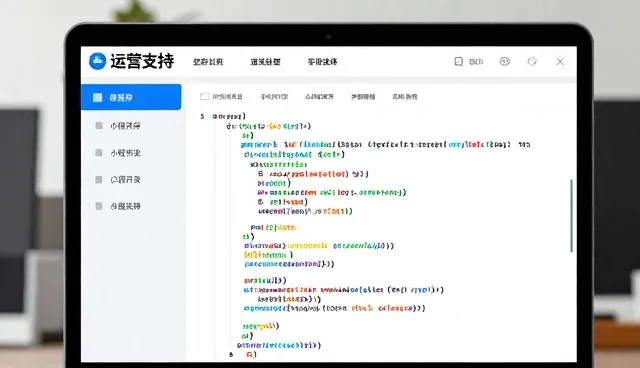Click the longest code line near the top

pyautogui.click(x=385, y=144)
